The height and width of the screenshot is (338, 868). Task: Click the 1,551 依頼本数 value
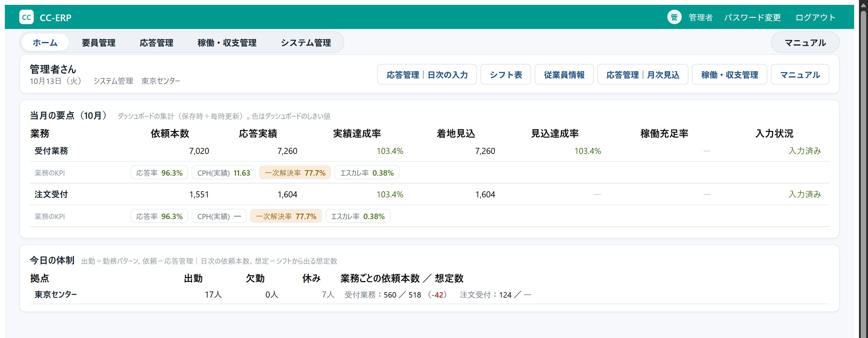pos(199,194)
